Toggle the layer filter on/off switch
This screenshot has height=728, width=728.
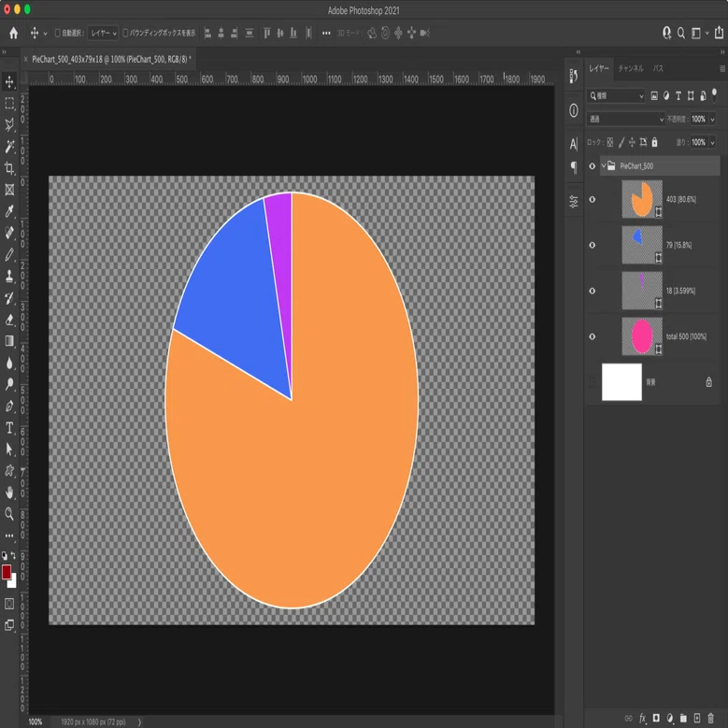pyautogui.click(x=714, y=94)
